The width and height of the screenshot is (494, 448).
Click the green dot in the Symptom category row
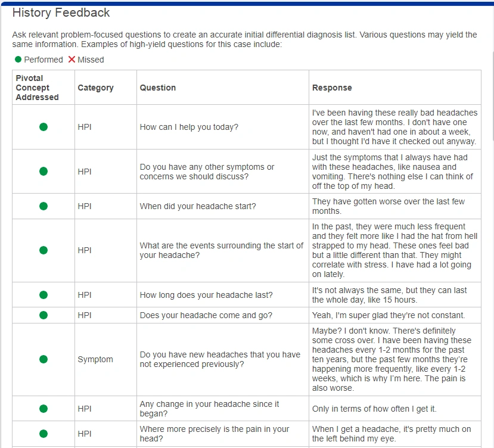tap(44, 359)
